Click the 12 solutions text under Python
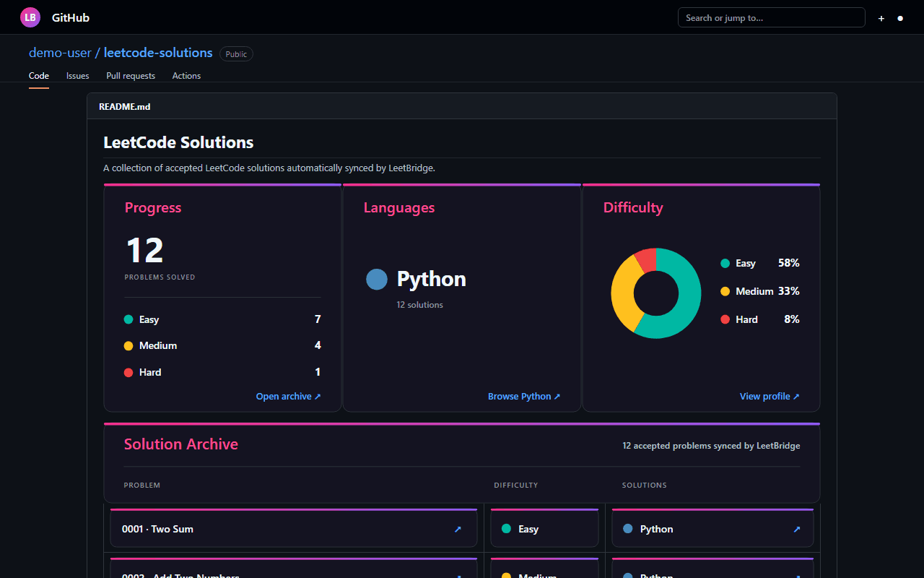Screen dimensions: 924x578 pyautogui.click(x=420, y=305)
